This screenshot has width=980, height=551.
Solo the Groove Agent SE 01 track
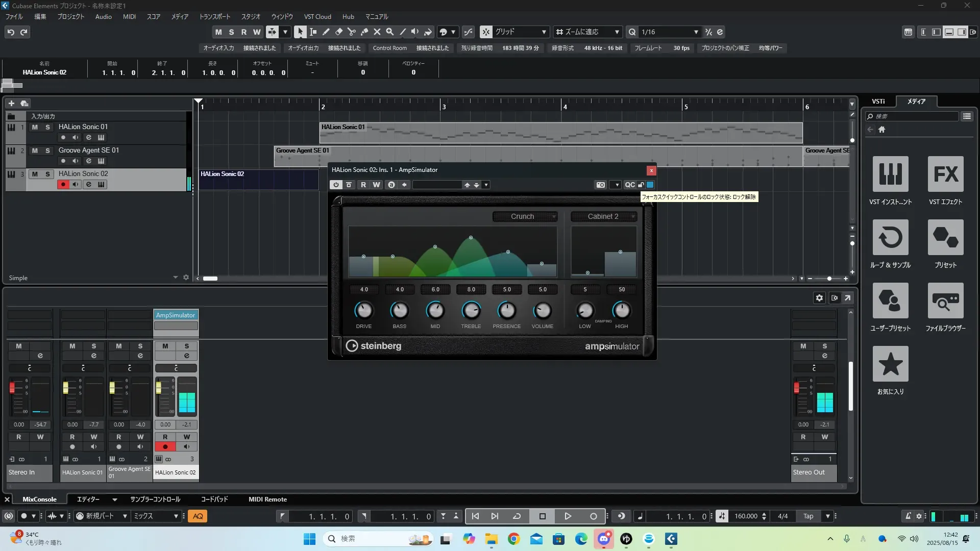coord(47,151)
